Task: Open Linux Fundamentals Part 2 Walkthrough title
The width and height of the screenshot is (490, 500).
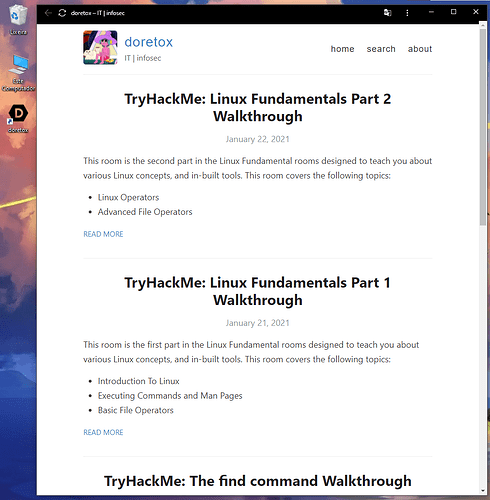Action: point(258,108)
